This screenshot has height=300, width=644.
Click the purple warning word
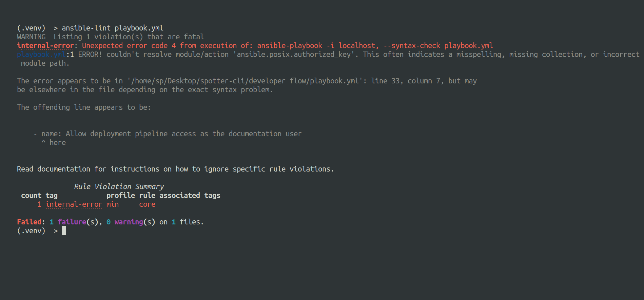(129, 222)
